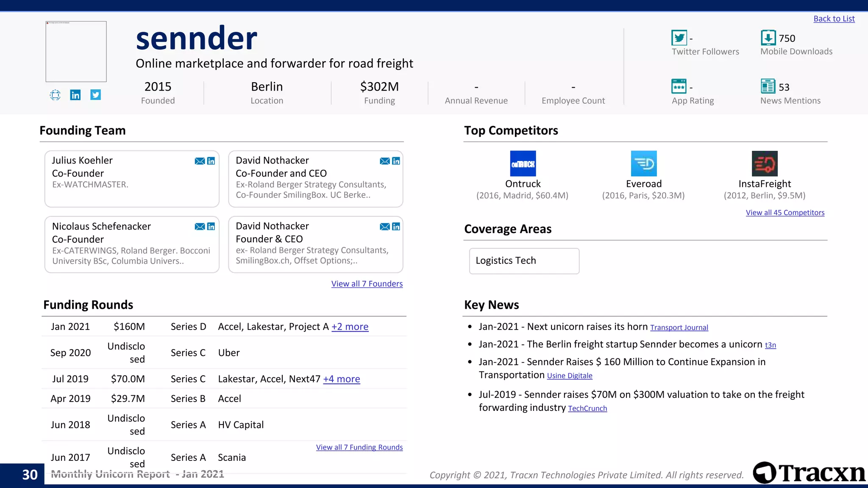Click page number 30 in footer
This screenshot has width=868, height=488.
coord(30,475)
